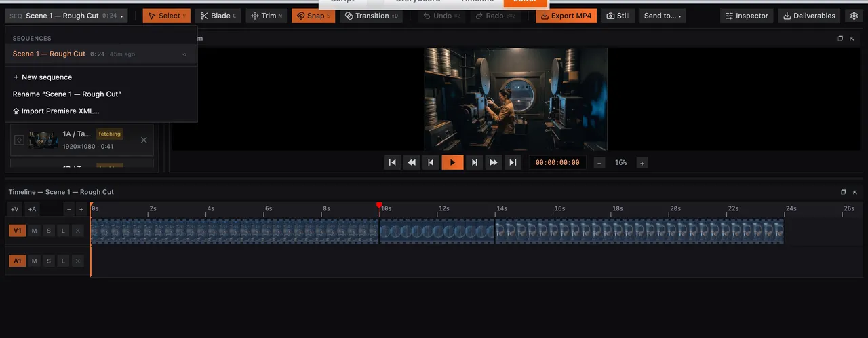Image resolution: width=868 pixels, height=338 pixels.
Task: Select the A1 track header
Action: 18,261
